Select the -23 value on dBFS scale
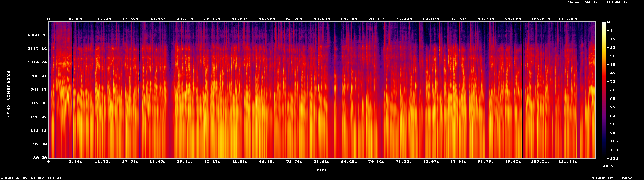The image size is (644, 180). pyautogui.click(x=611, y=47)
